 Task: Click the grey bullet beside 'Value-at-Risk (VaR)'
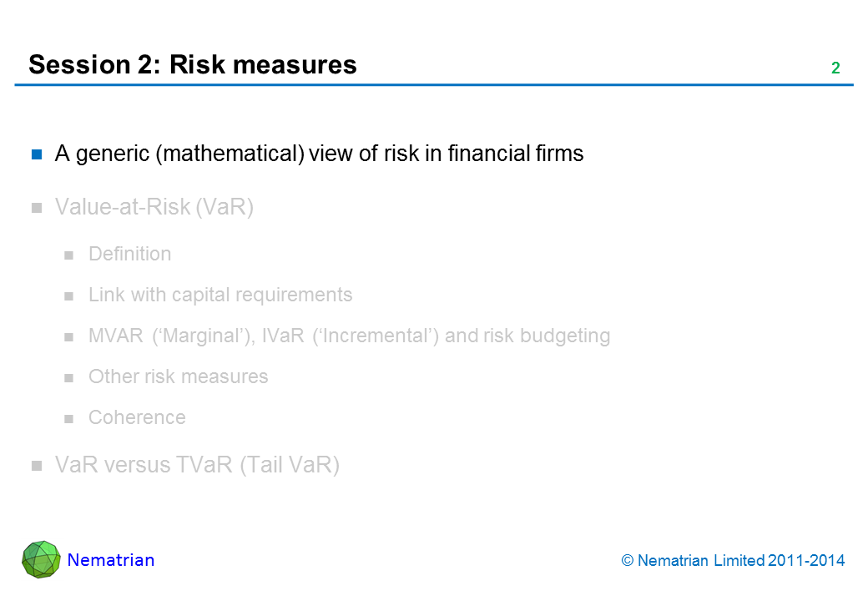(37, 208)
